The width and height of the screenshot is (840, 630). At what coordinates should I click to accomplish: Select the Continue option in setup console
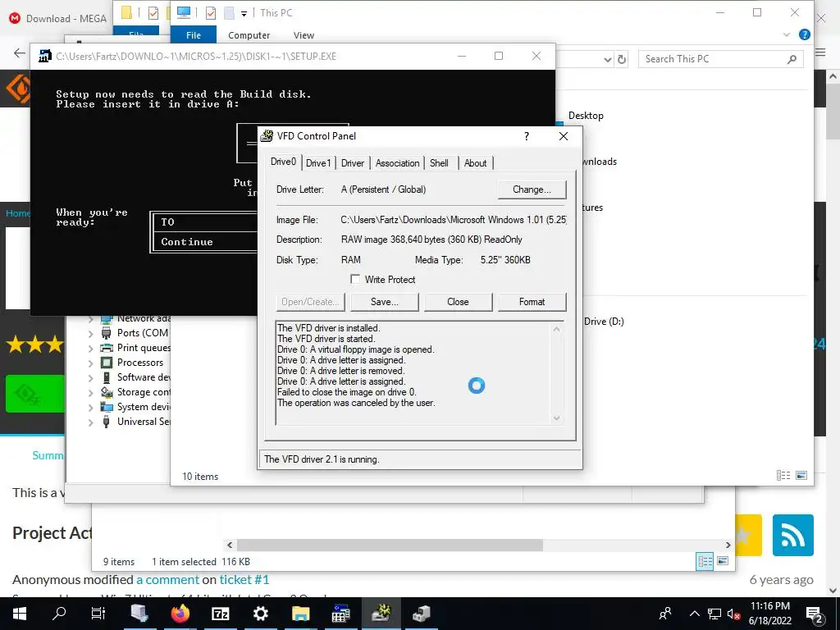pos(187,242)
